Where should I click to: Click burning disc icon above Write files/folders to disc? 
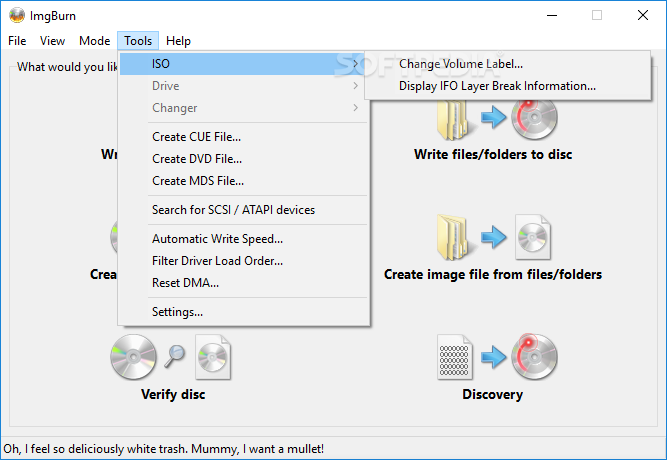(534, 119)
